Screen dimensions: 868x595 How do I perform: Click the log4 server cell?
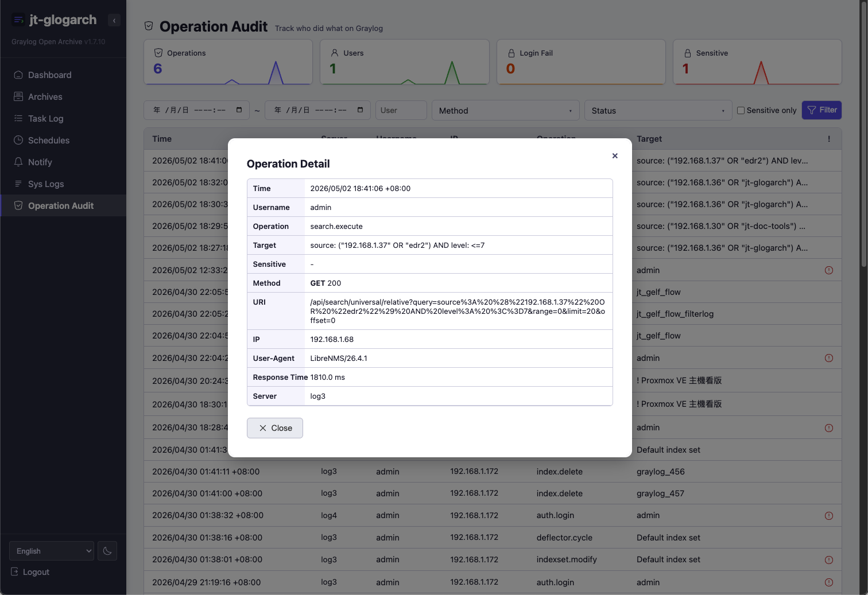pyautogui.click(x=329, y=516)
